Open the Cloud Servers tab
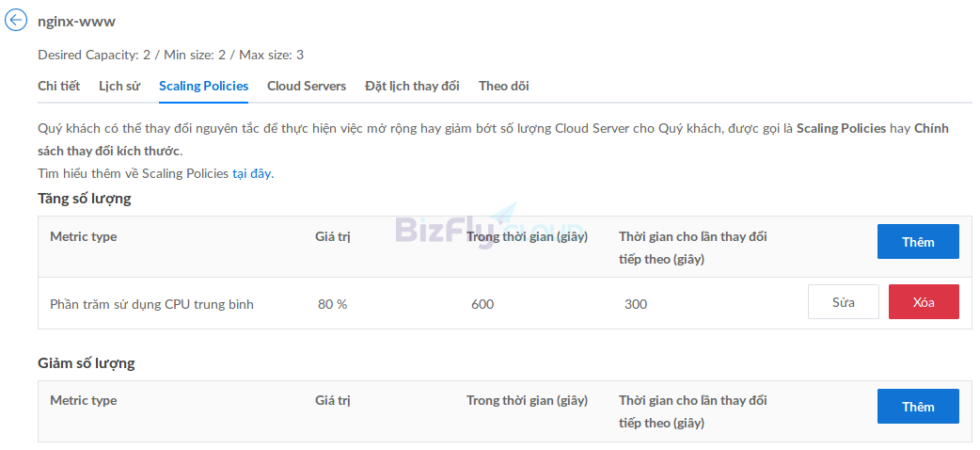The height and width of the screenshot is (450, 980). coord(307,87)
